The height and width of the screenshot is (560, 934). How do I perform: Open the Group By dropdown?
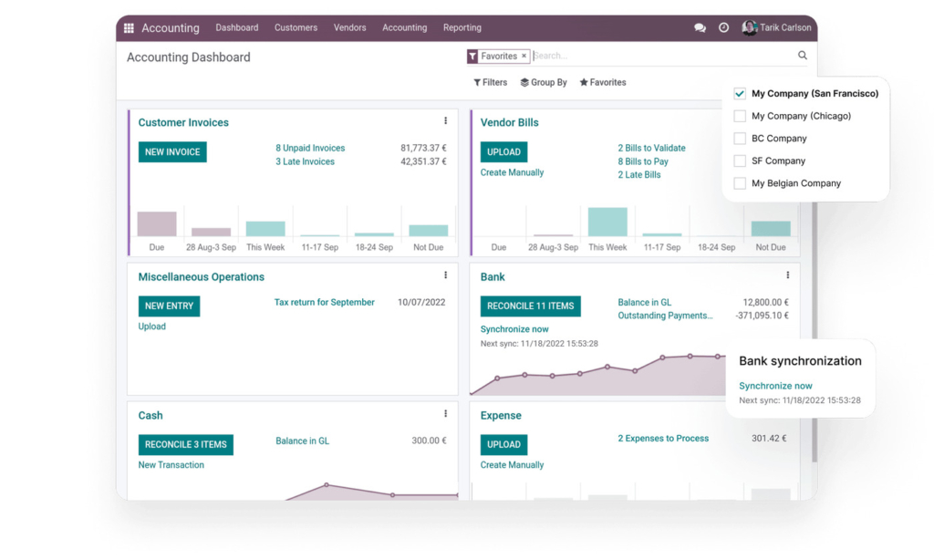(x=544, y=82)
